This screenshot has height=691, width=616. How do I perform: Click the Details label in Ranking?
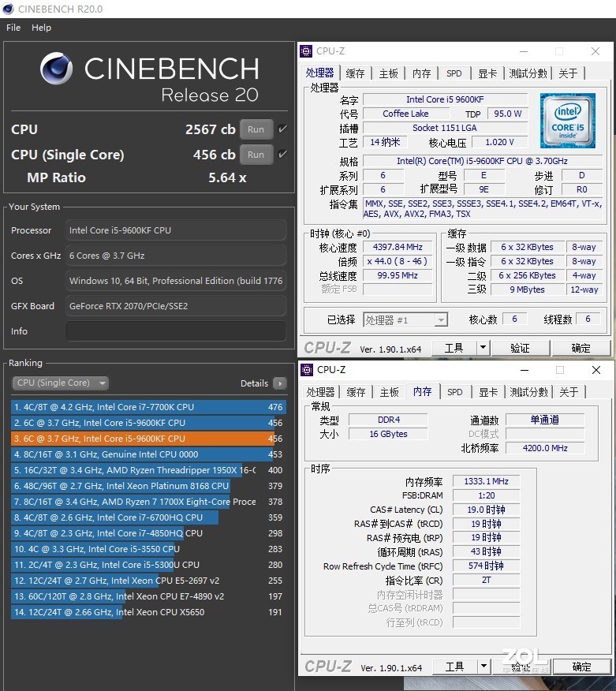pos(254,383)
